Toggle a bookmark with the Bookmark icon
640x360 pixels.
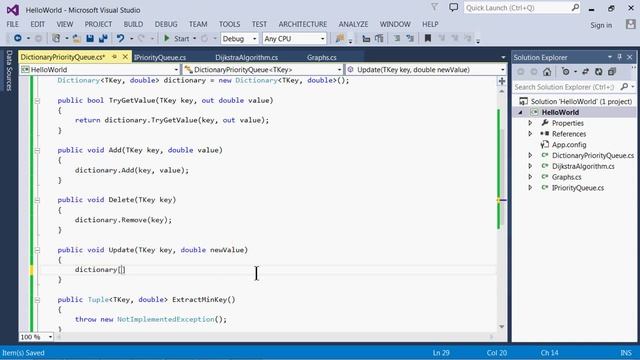(x=428, y=38)
